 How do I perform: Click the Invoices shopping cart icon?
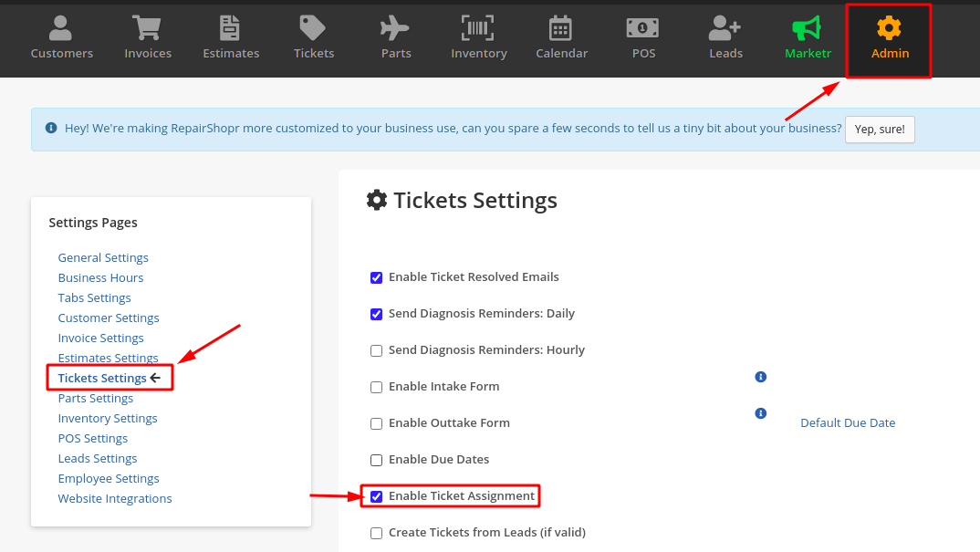click(147, 28)
